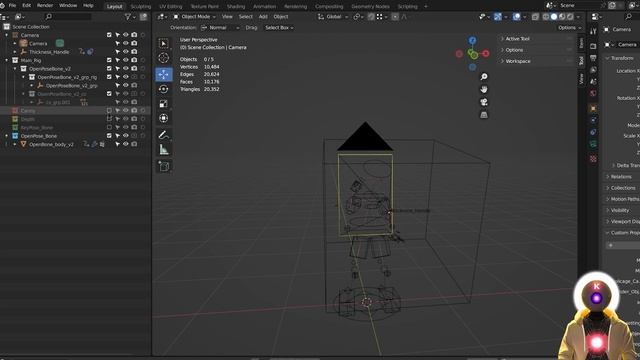
Task: Open the File menu
Action: [x=12, y=6]
